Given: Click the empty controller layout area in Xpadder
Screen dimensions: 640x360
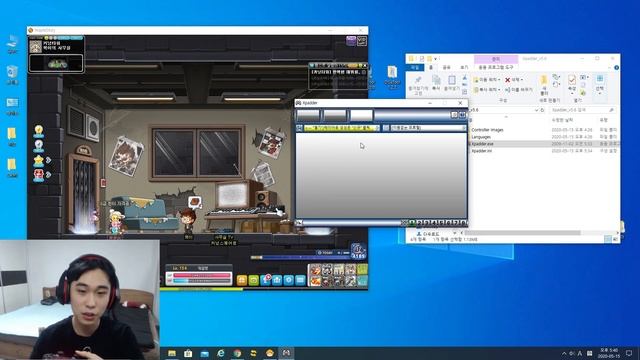Looking at the screenshot, I should point(381,176).
